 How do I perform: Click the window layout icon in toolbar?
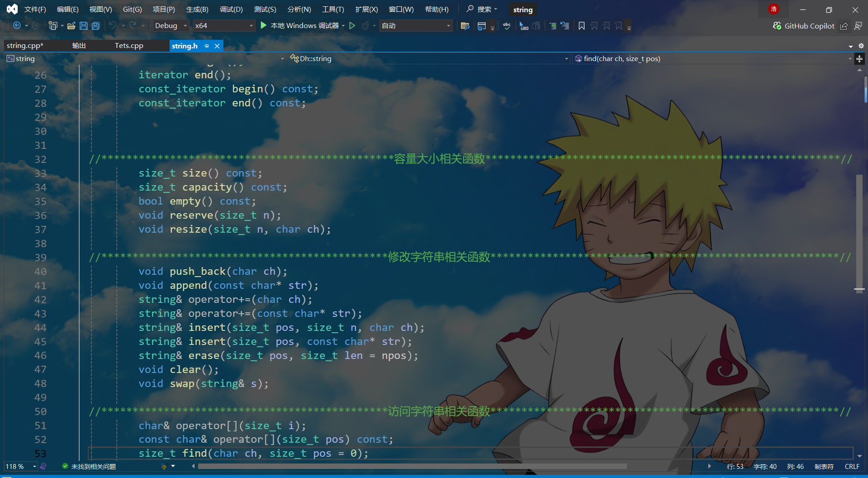(x=482, y=26)
